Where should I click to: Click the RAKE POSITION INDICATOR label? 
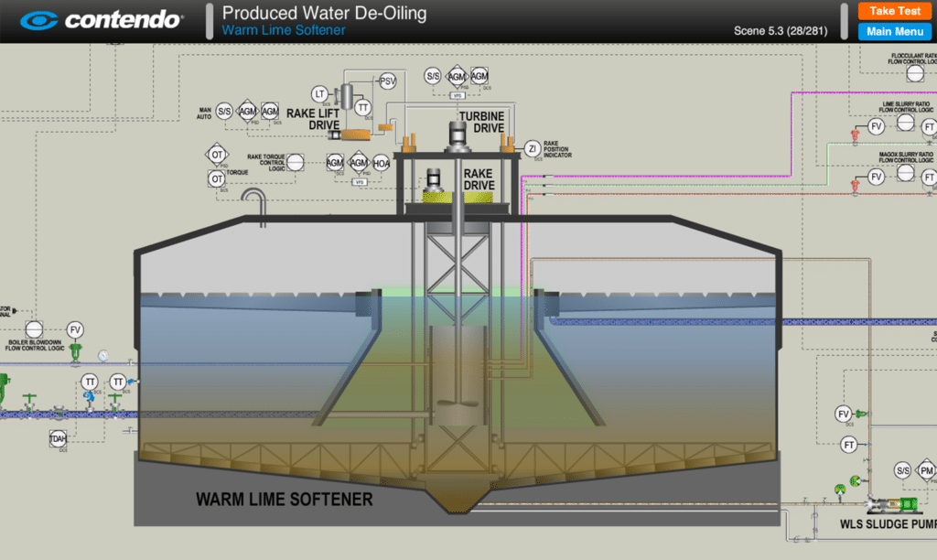point(557,149)
